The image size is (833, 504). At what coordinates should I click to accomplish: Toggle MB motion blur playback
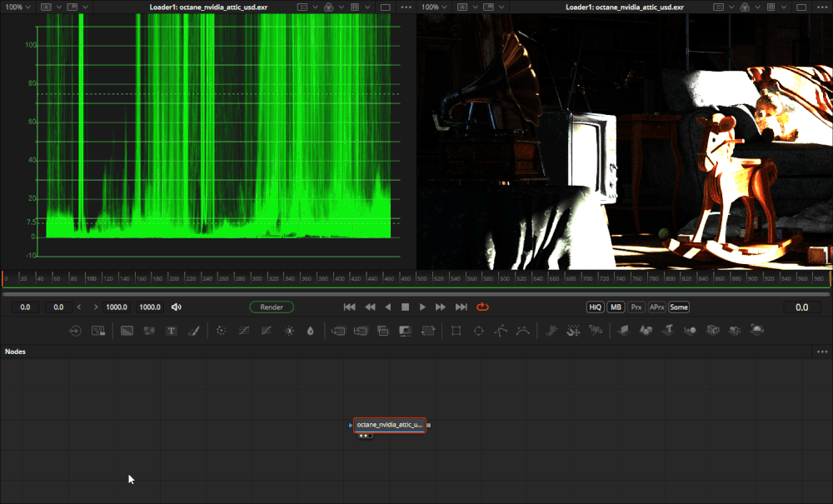[x=616, y=307]
